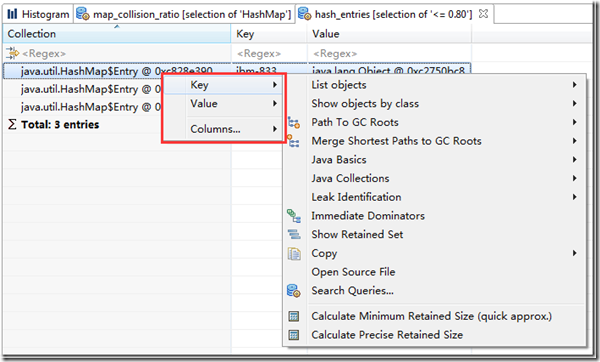The height and width of the screenshot is (362, 600).
Task: Open the Columns... submenu
Action: click(223, 129)
